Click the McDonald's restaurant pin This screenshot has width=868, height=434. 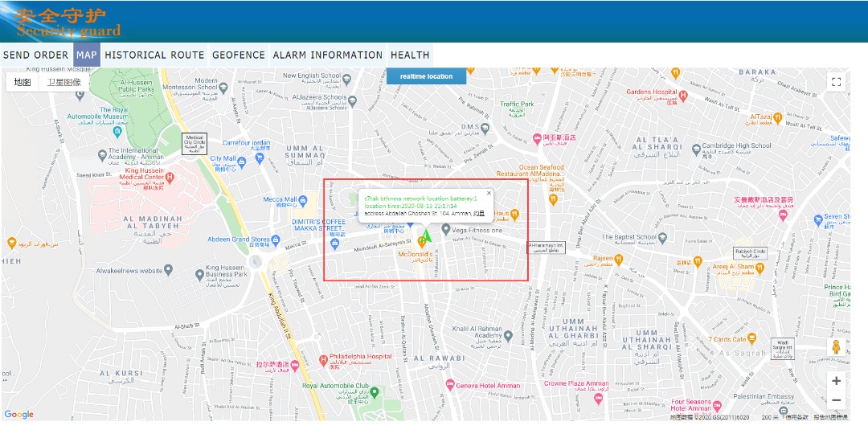pos(421,241)
